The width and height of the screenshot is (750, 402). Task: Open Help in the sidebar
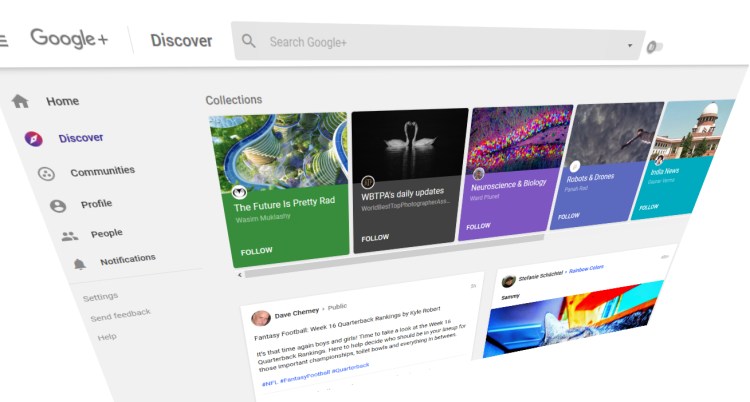(x=107, y=337)
